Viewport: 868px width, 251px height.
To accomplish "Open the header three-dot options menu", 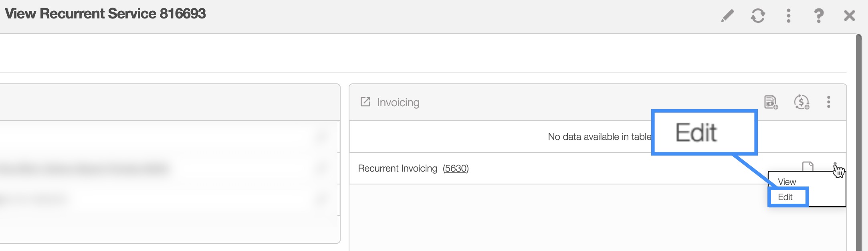I will click(788, 16).
